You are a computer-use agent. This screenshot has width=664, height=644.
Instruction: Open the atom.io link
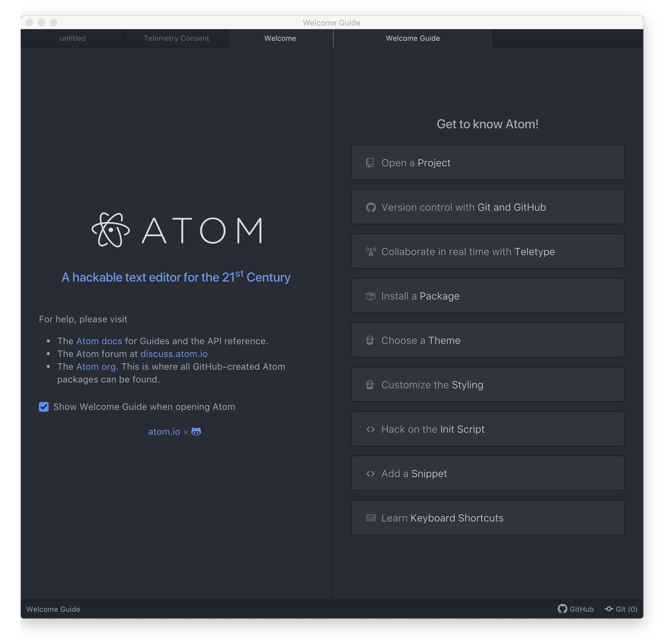(164, 431)
